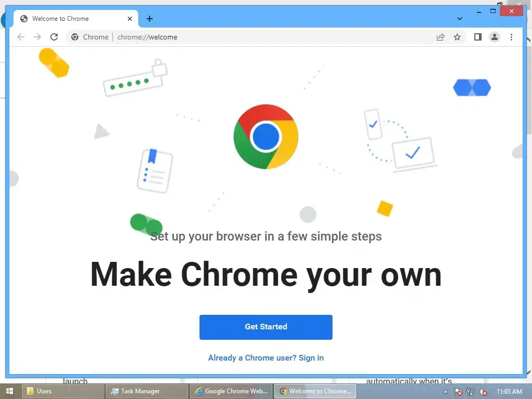Click the Back navigation arrow
Viewport: 532px width, 399px height.
[21, 37]
